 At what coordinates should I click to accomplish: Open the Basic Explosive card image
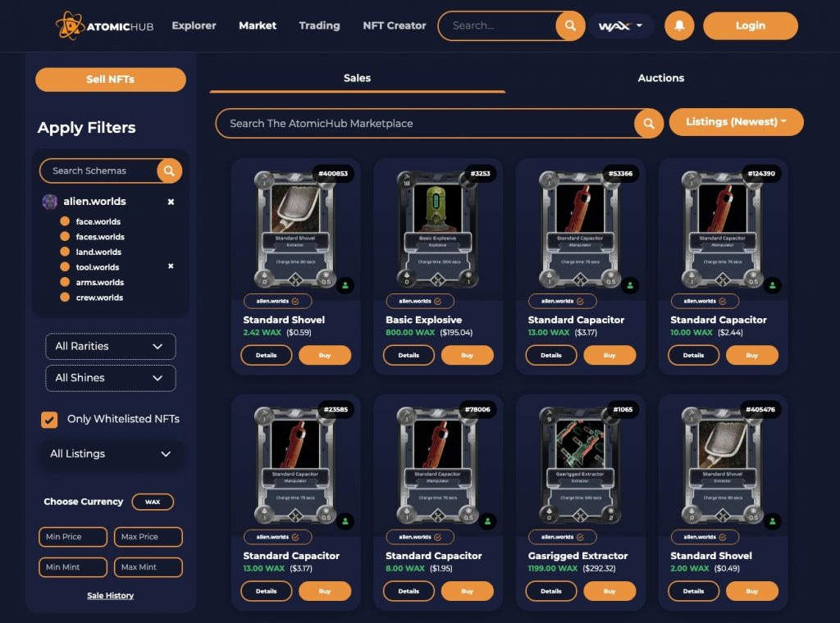click(x=438, y=229)
